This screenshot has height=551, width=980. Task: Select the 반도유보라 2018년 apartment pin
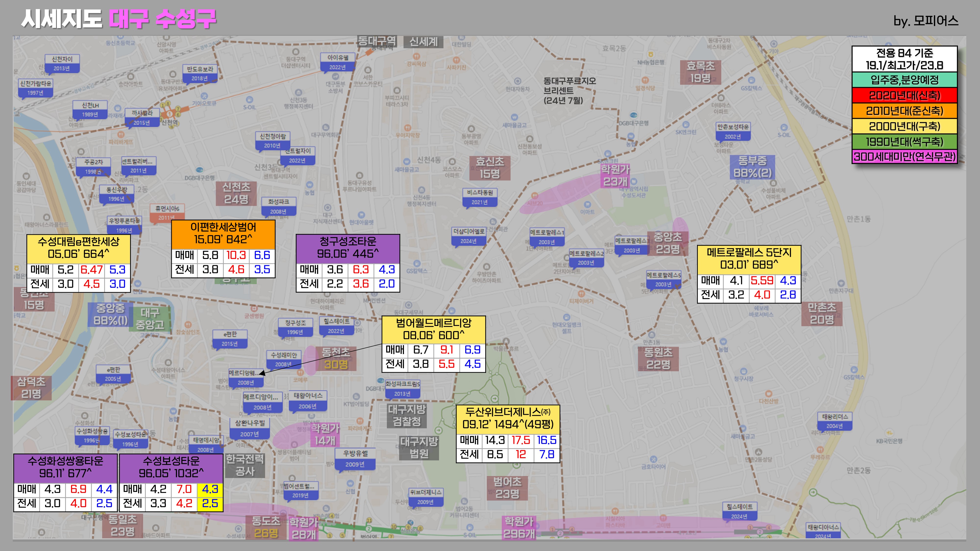coord(200,74)
